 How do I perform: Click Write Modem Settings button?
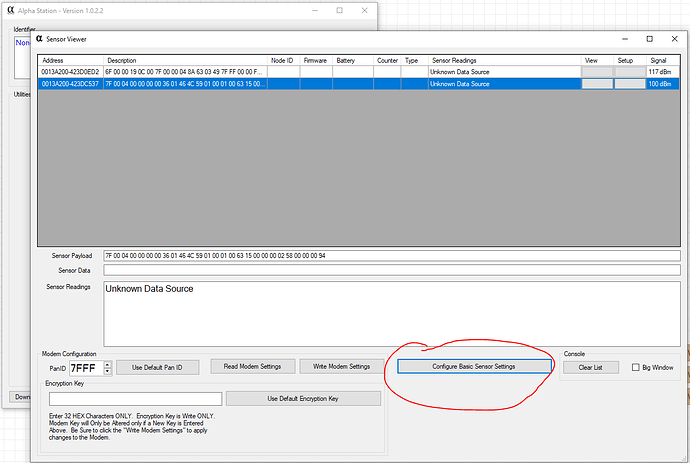(x=341, y=366)
